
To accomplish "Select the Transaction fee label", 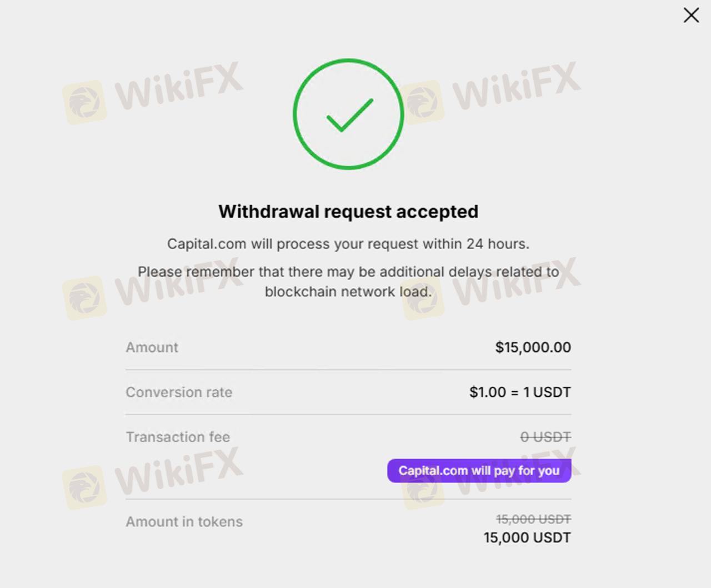I will [x=178, y=437].
